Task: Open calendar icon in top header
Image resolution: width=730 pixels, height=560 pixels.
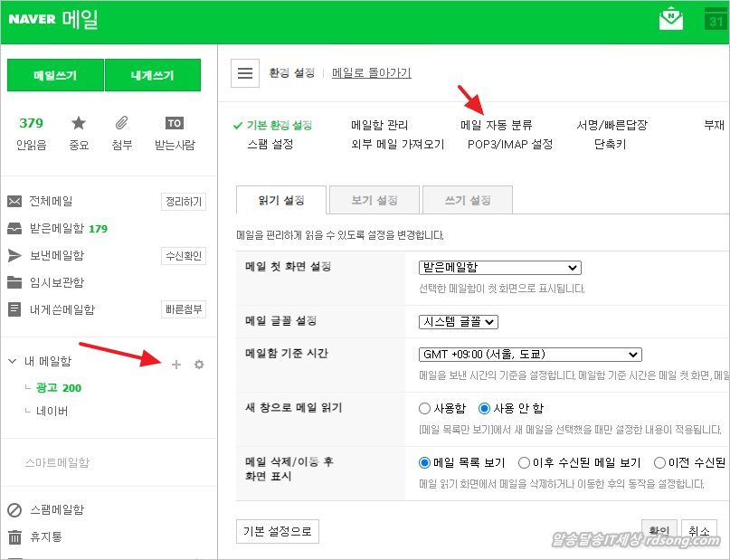Action: point(716,20)
